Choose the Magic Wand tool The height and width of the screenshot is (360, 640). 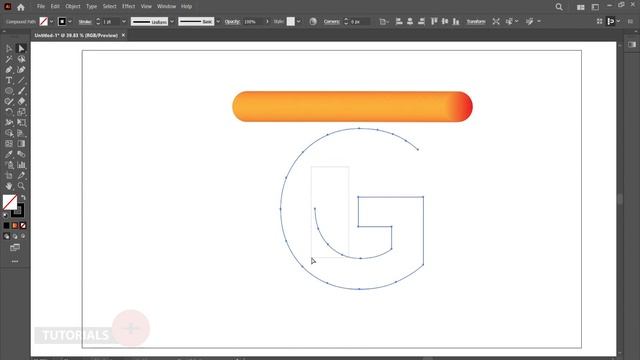tap(9, 60)
